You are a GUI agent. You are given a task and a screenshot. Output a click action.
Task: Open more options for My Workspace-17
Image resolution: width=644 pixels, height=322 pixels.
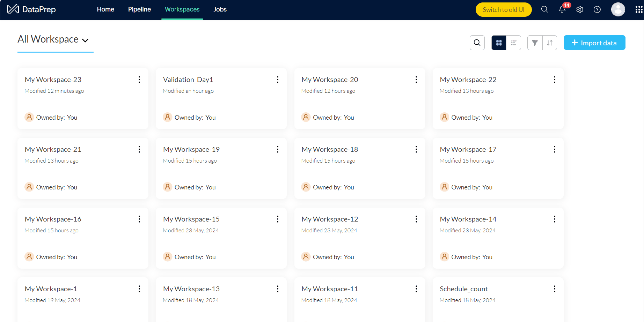[x=555, y=149]
